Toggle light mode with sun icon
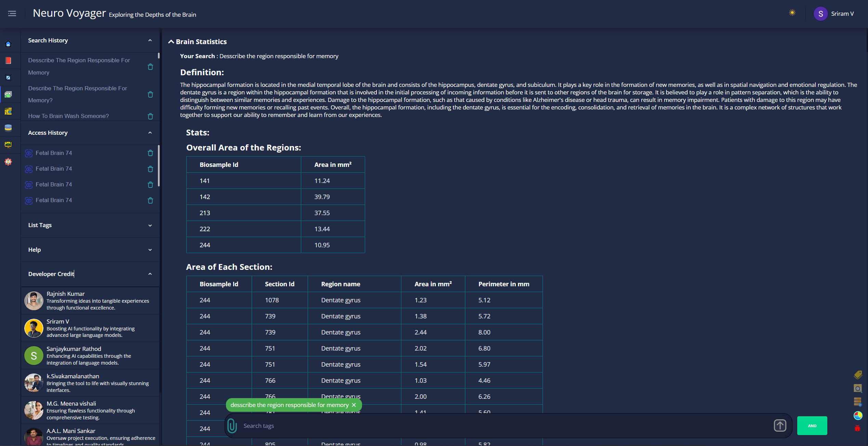Image resolution: width=868 pixels, height=446 pixels. 792,13
